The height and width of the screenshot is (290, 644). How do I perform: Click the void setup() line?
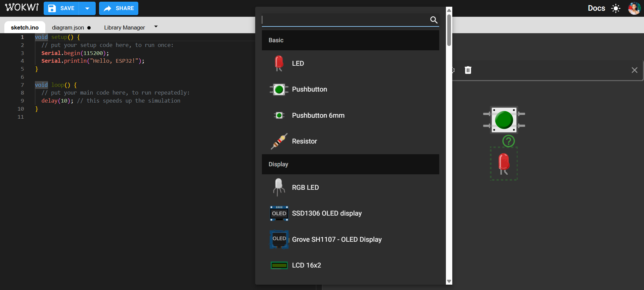[57, 37]
